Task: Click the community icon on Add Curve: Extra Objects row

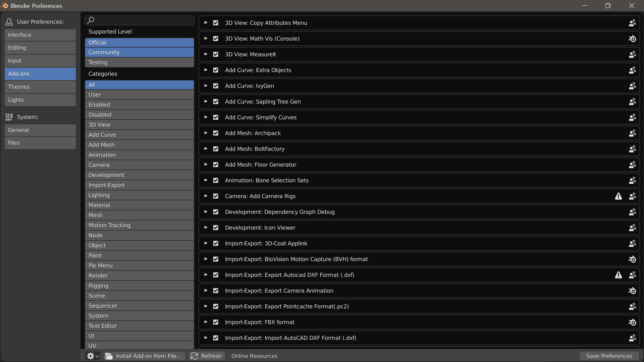Action: pyautogui.click(x=632, y=70)
